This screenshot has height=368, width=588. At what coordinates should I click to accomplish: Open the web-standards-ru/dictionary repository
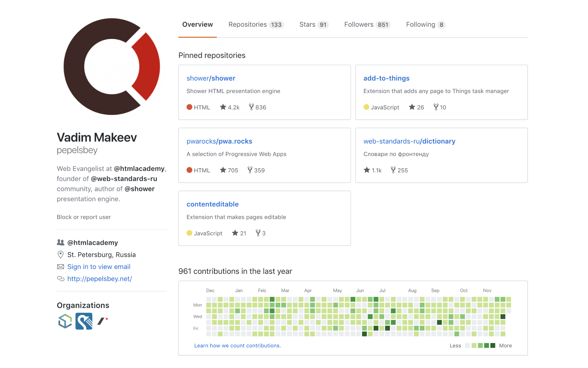[409, 141]
